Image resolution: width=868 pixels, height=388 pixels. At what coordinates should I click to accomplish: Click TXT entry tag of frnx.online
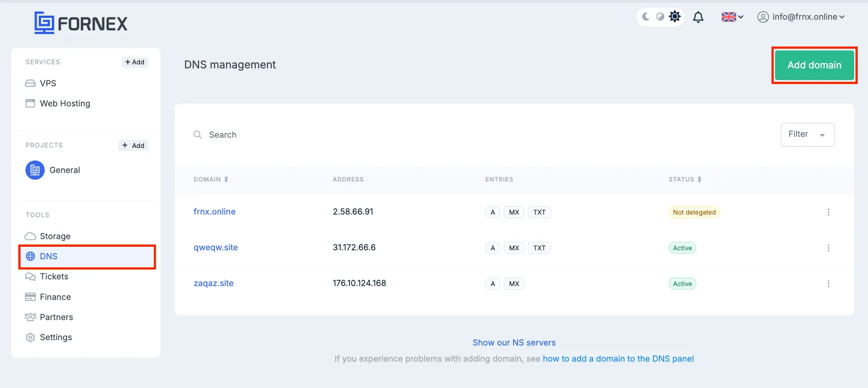point(539,212)
